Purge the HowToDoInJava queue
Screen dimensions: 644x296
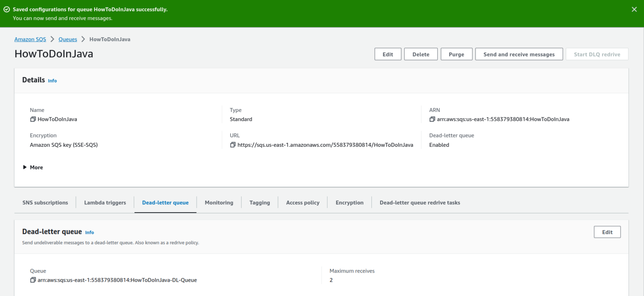[x=456, y=54]
